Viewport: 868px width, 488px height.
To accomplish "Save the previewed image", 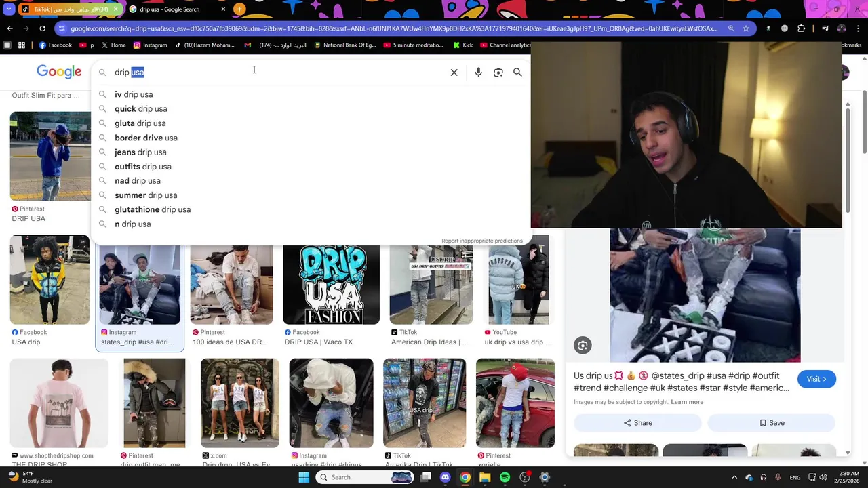I will pos(772,423).
